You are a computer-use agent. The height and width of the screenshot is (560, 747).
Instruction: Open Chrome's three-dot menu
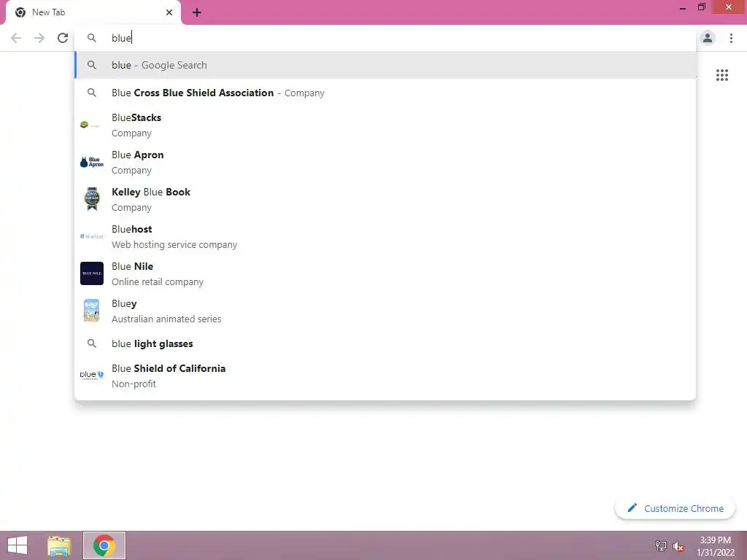[731, 38]
